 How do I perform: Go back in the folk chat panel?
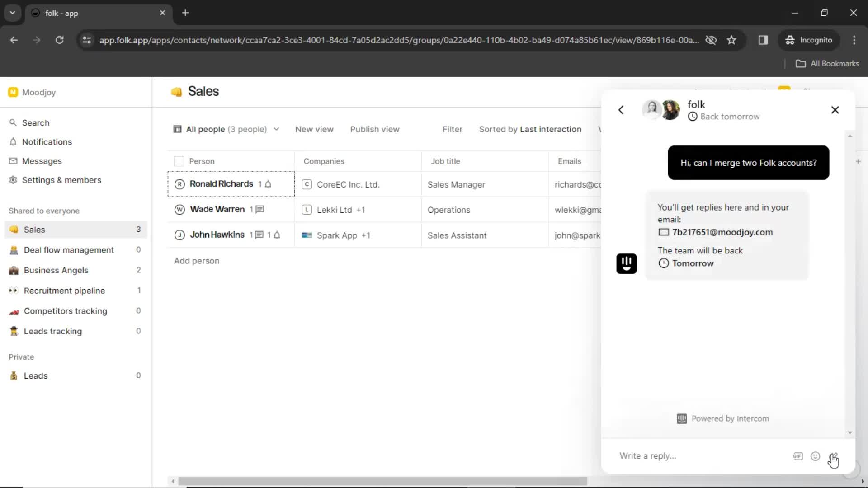[x=621, y=110]
